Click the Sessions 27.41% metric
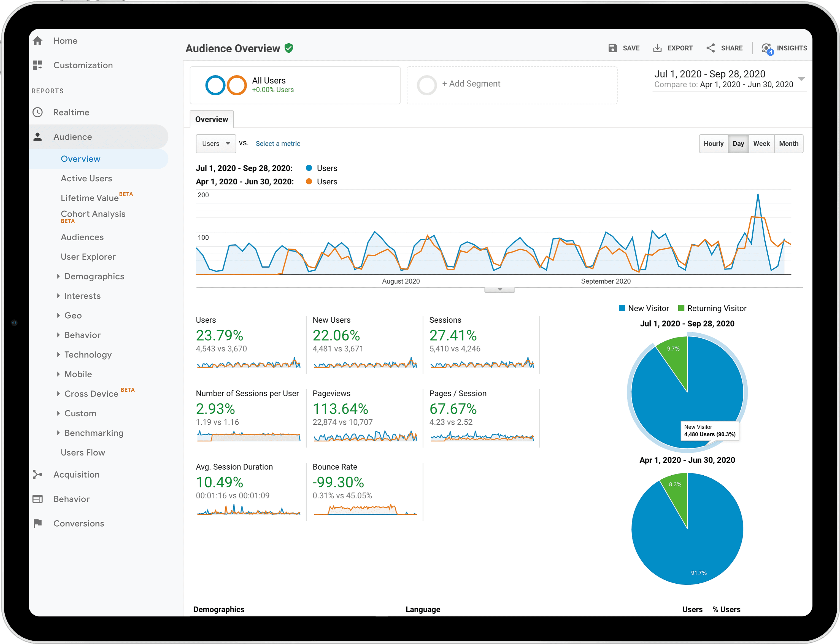840x644 pixels. click(453, 335)
